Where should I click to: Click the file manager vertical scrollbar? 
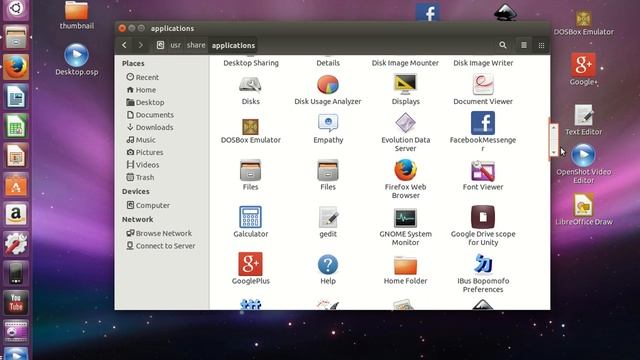point(553,140)
